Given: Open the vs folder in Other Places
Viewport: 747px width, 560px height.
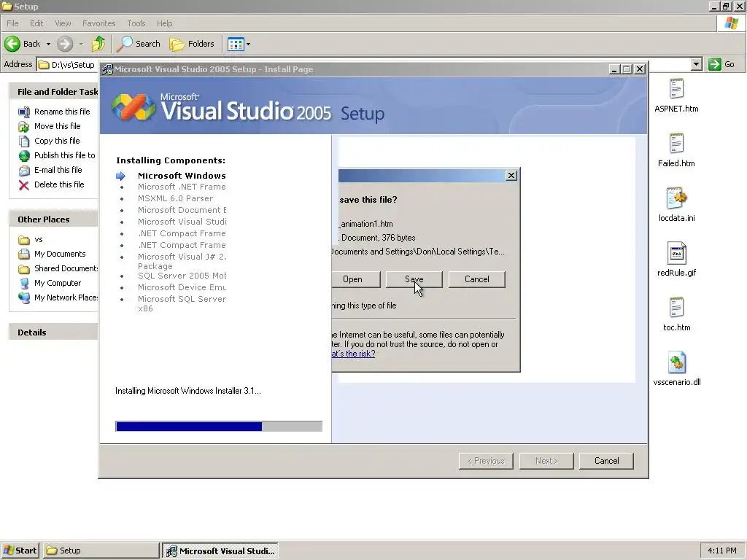Looking at the screenshot, I should [x=38, y=239].
